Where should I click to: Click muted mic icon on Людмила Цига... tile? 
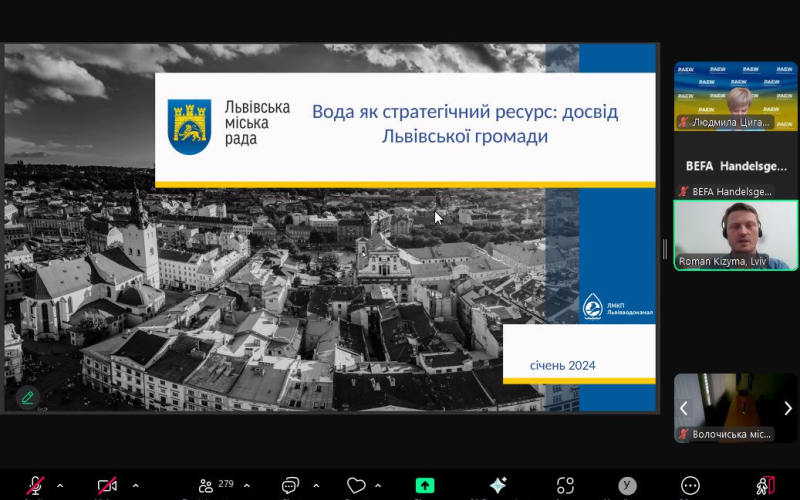point(683,122)
